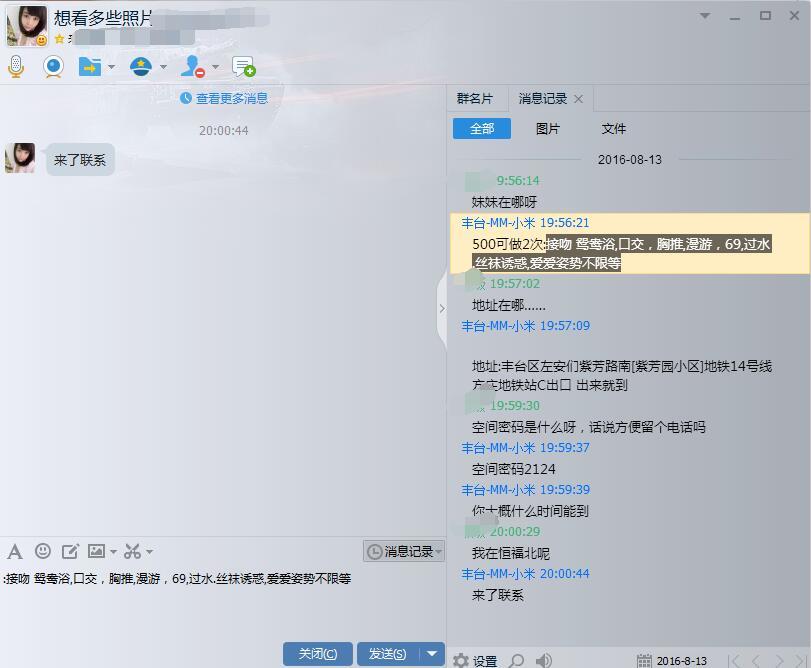Go to last page of history
Image resolution: width=811 pixels, height=668 pixels.
[x=801, y=661]
